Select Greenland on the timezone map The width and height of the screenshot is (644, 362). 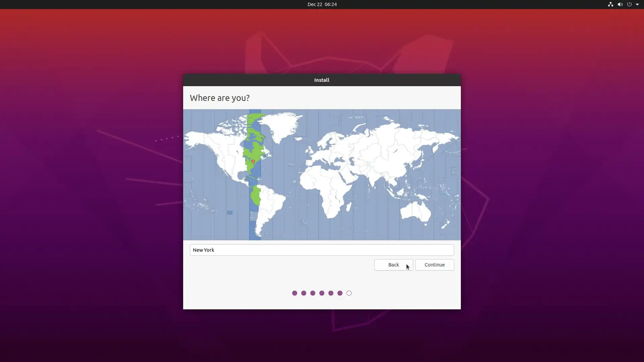282,126
